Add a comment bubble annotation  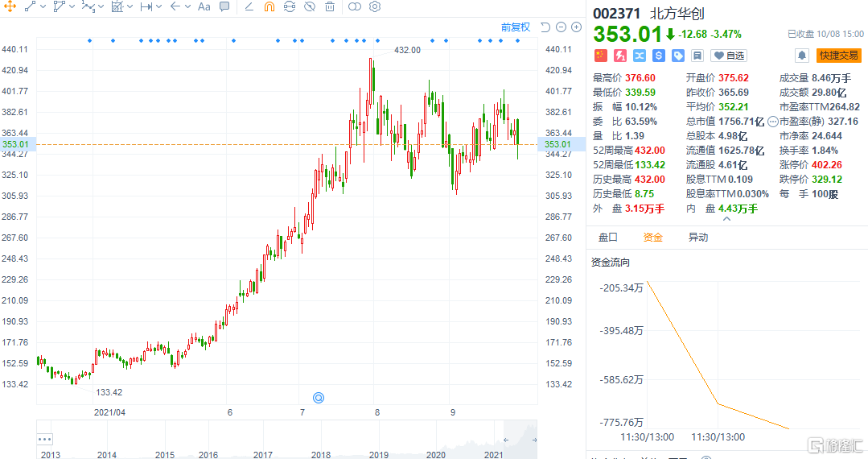(x=224, y=6)
